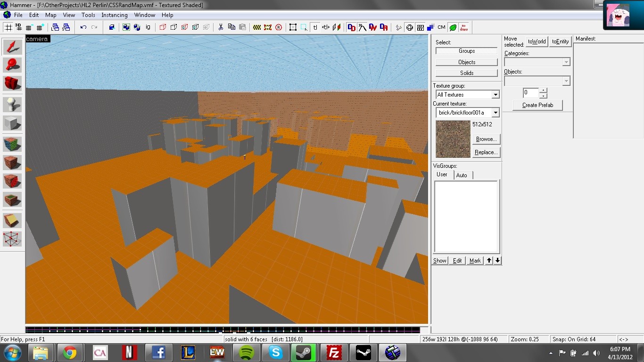644x362 pixels.
Task: Open Spotify from the taskbar
Action: click(246, 352)
